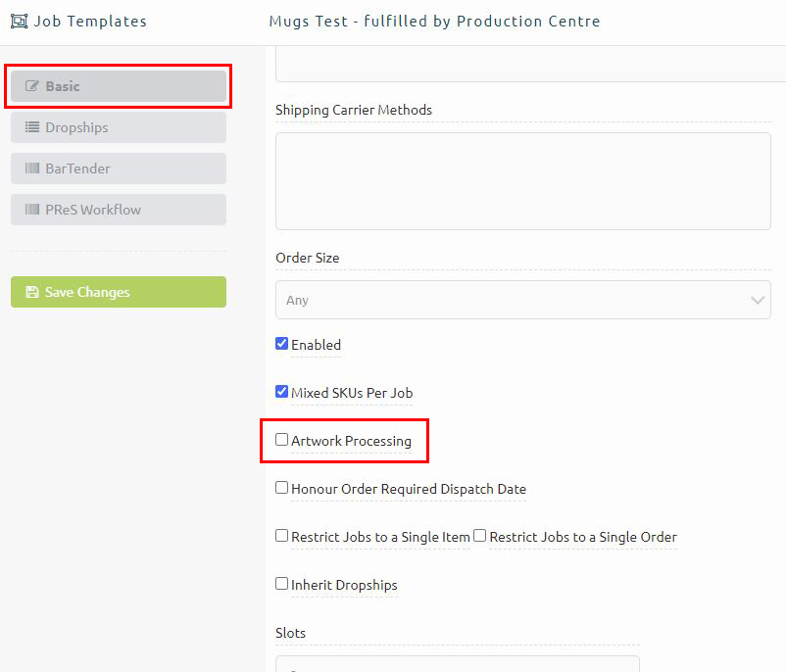The height and width of the screenshot is (672, 786).
Task: Check Restrict Jobs to a Single Order
Action: (x=480, y=536)
